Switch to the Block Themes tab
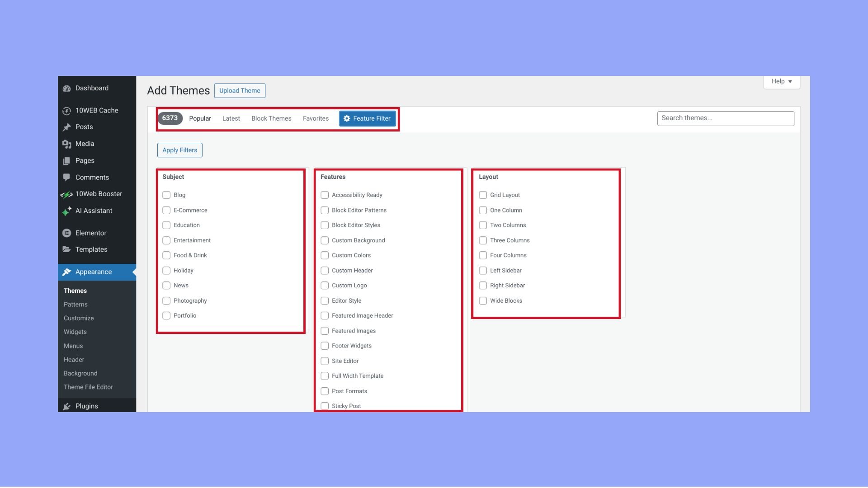This screenshot has width=868, height=488. coord(271,118)
